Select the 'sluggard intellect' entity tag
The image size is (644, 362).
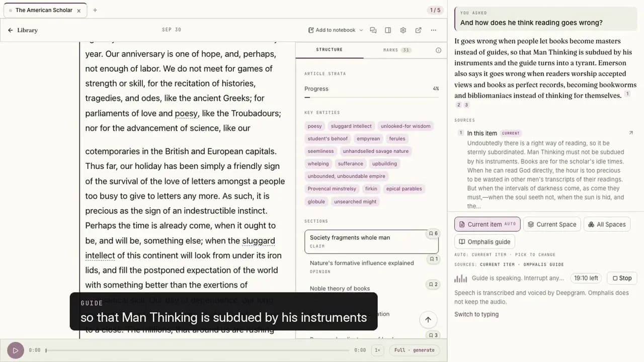point(351,126)
